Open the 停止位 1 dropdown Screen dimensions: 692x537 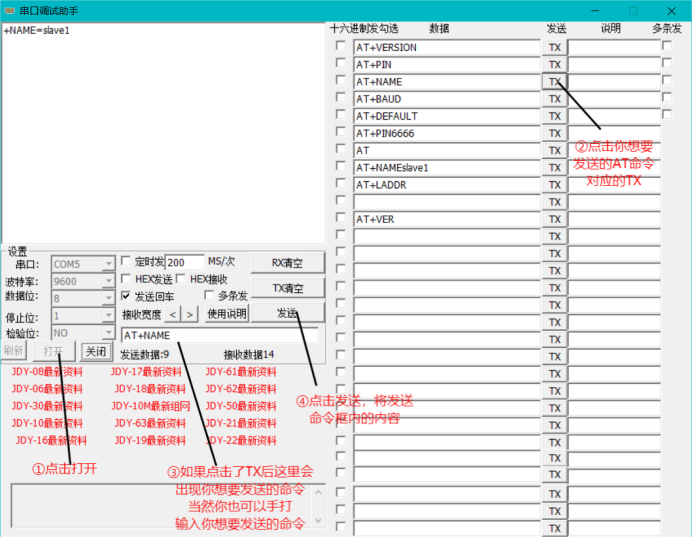tap(109, 315)
